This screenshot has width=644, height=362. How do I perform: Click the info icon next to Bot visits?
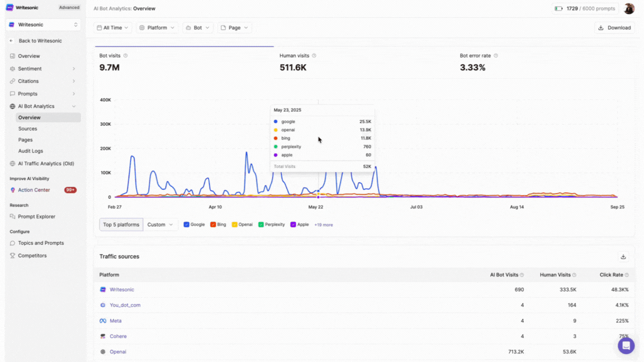126,55
